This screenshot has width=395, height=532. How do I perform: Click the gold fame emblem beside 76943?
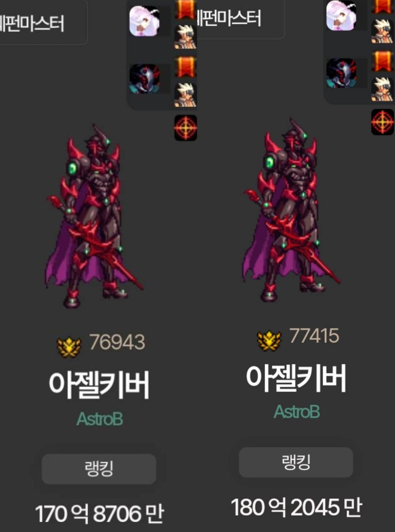pyautogui.click(x=69, y=347)
